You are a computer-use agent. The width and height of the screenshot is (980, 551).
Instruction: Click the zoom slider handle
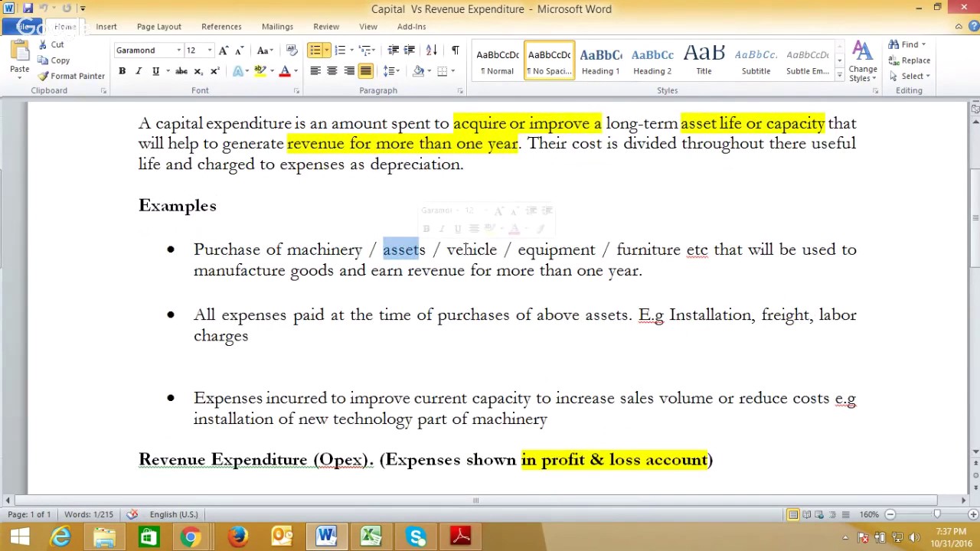pos(936,514)
